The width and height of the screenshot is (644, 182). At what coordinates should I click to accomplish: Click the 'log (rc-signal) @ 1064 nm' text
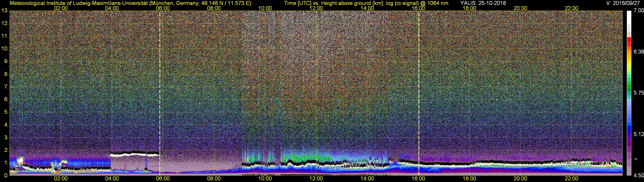[x=417, y=3]
